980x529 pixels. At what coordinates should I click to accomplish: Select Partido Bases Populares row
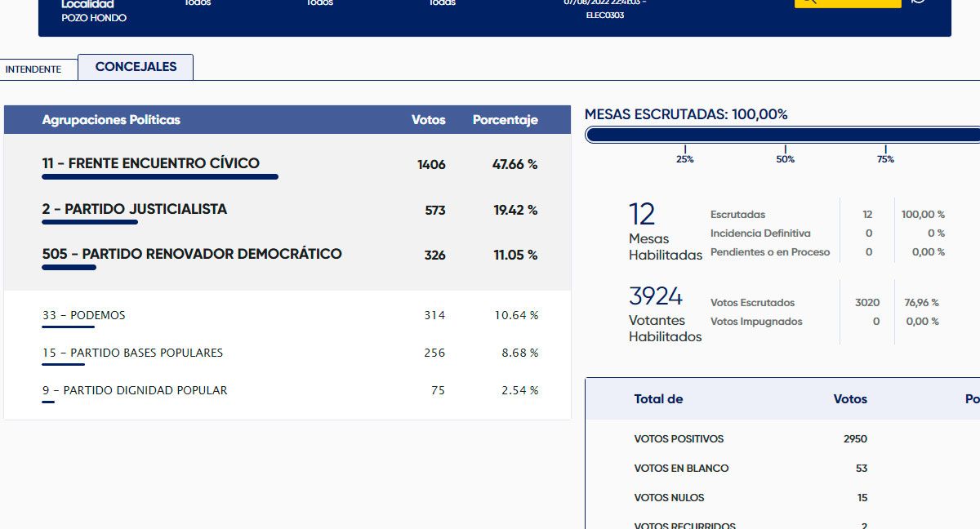click(x=133, y=353)
